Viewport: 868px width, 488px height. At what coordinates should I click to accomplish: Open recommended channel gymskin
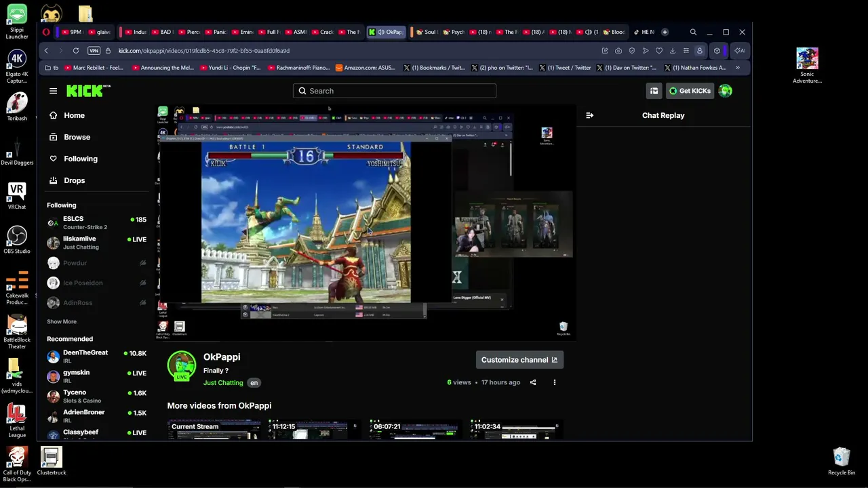96,376
